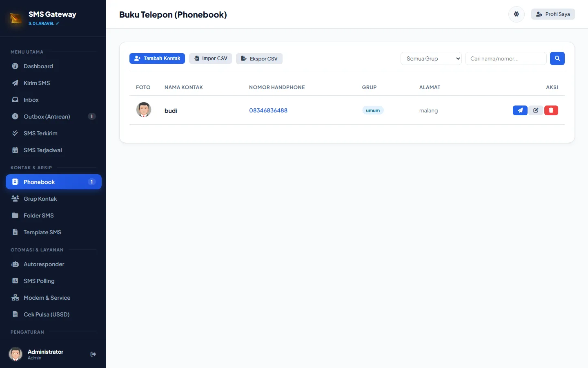Screen dimensions: 588x368
Task: Open the Semua Grup dropdown filter
Action: 431,58
